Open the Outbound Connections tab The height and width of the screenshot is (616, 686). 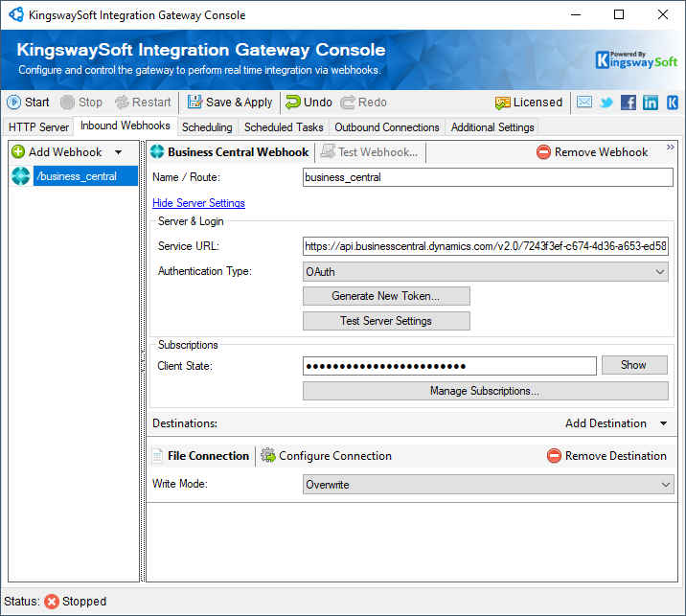[x=387, y=127]
